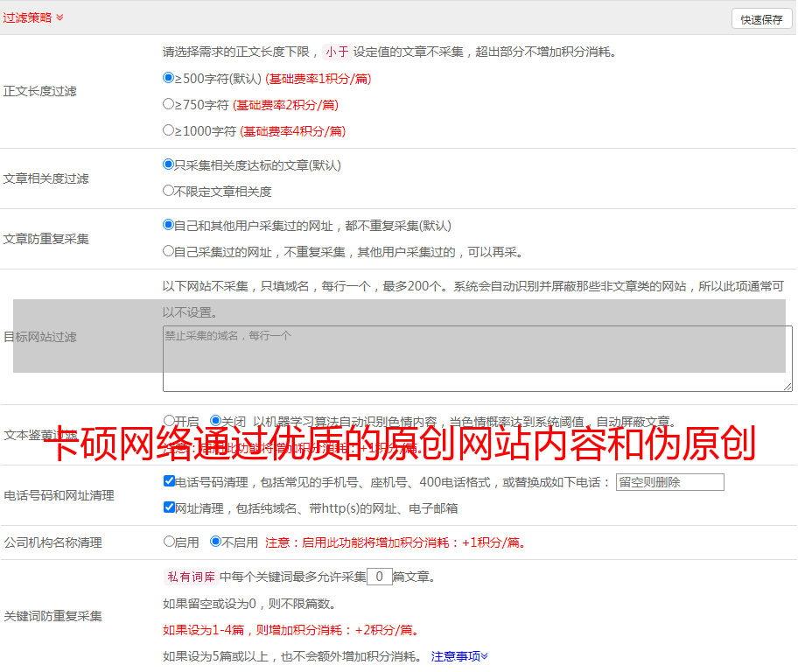Screen dimensions: 798x672
Task: Select 关闭 for 文本鉴黄过滤
Action: tap(215, 421)
